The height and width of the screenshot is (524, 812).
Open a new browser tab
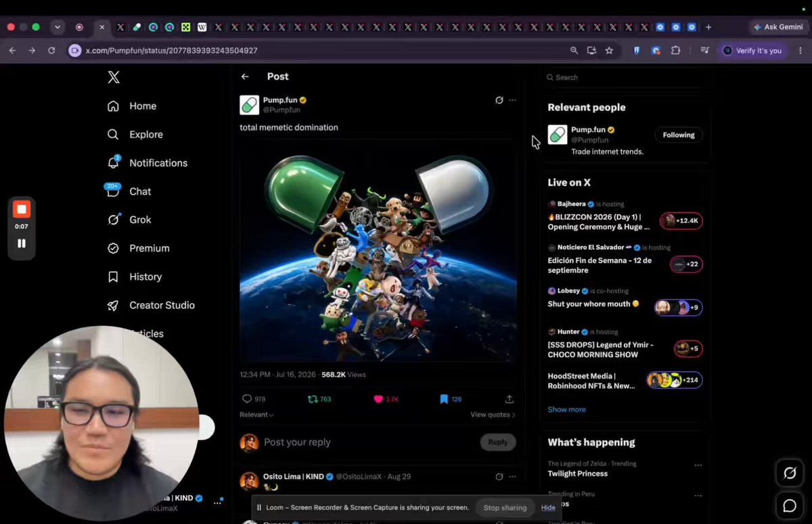pos(708,27)
